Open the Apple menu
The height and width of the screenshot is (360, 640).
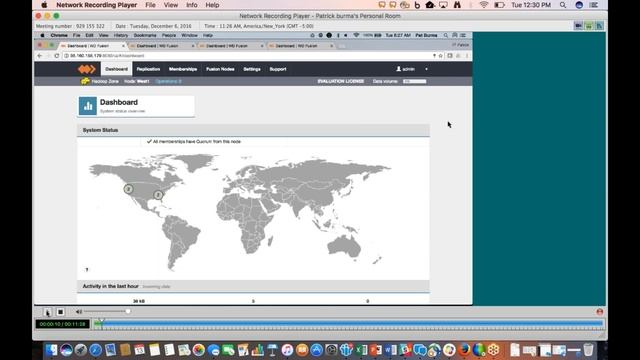click(x=44, y=5)
